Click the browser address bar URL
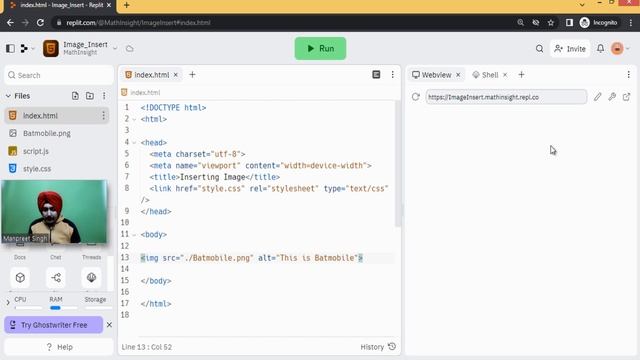 pyautogui.click(x=139, y=22)
